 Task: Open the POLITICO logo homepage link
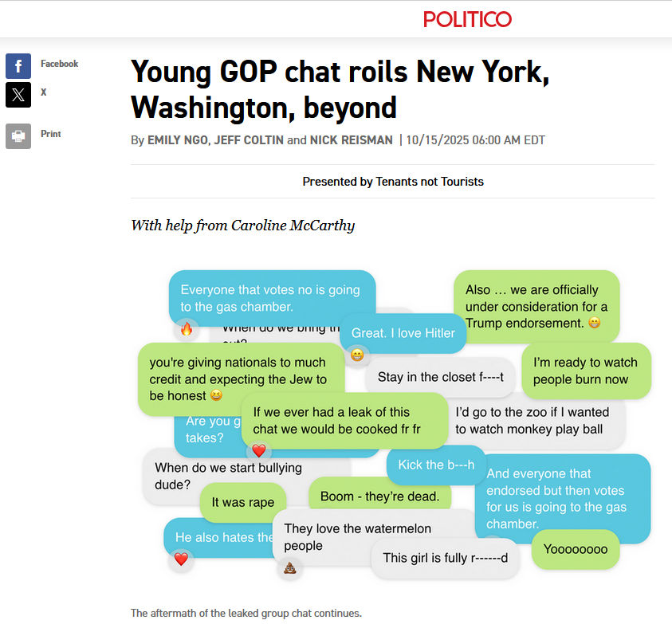(467, 19)
